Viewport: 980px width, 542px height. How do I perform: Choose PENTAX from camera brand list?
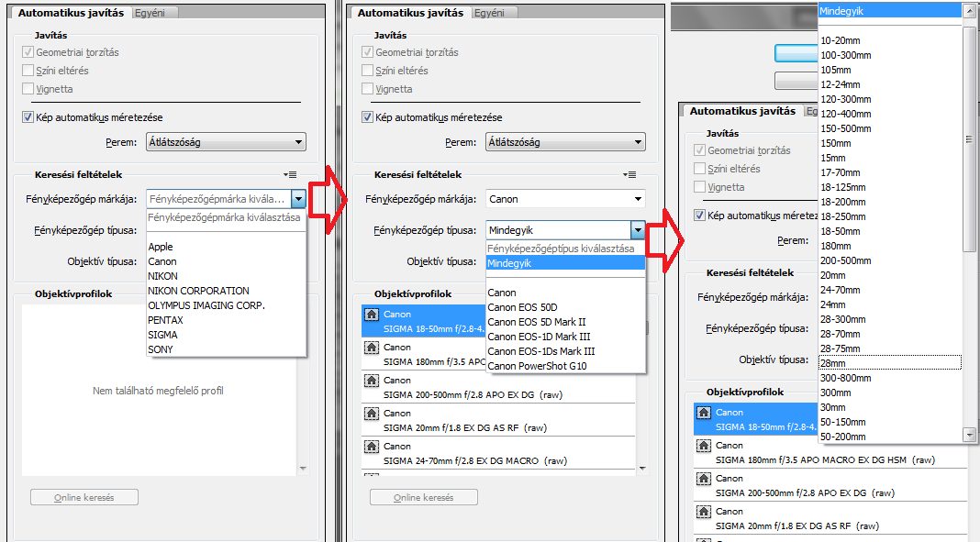[x=227, y=320]
